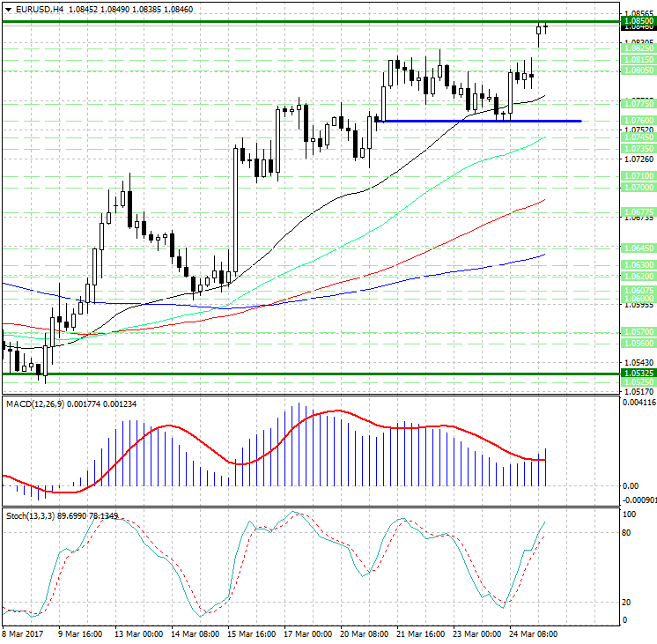Image resolution: width=657 pixels, height=644 pixels.
Task: Click the Stochastic 80 level scale label
Action: coord(628,533)
